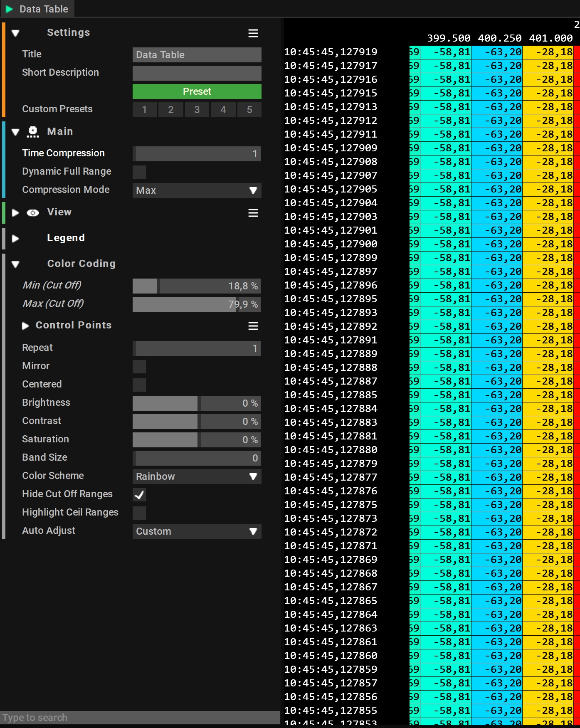Viewport: 580px width, 728px height.
Task: Click the Brightness slider
Action: tap(197, 403)
